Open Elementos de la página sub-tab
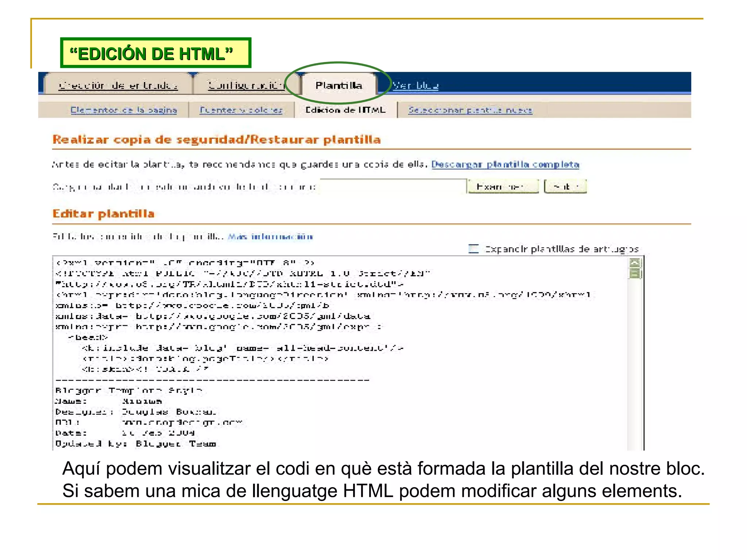Viewport: 747px width, 560px height. [x=124, y=110]
